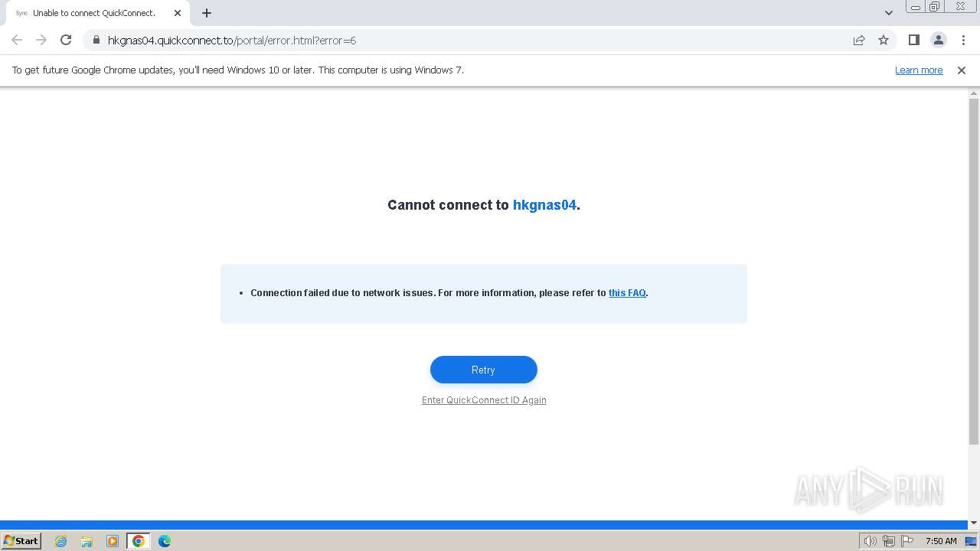Click the vertical page scrollbar thumb
The height and width of the screenshot is (551, 980).
[974, 271]
